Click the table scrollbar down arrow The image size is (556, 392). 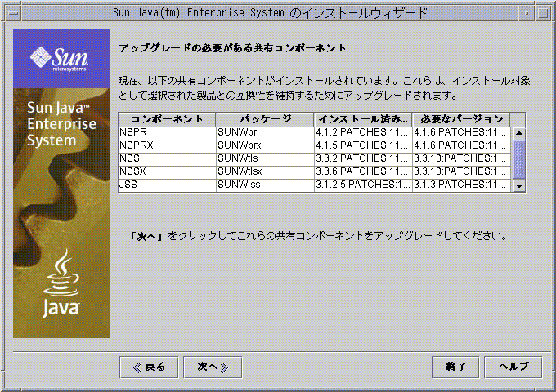[x=519, y=185]
